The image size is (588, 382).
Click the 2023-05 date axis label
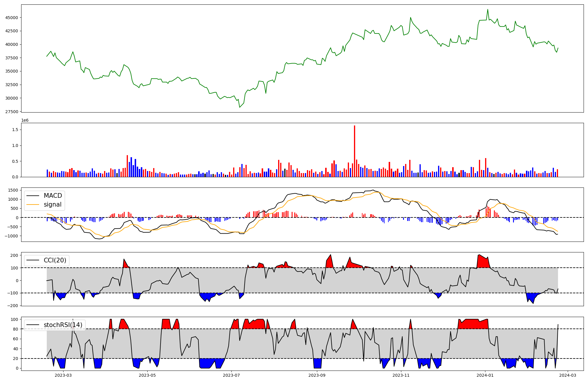click(x=147, y=375)
